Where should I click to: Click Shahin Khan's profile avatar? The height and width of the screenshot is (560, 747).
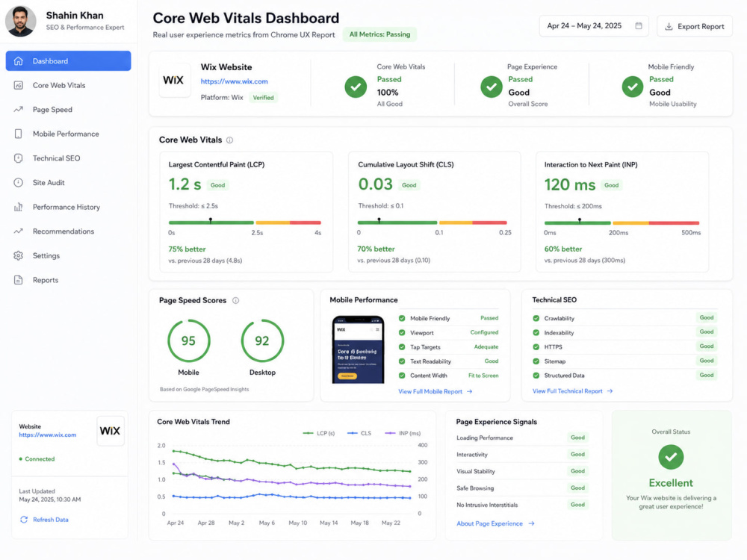[x=20, y=21]
